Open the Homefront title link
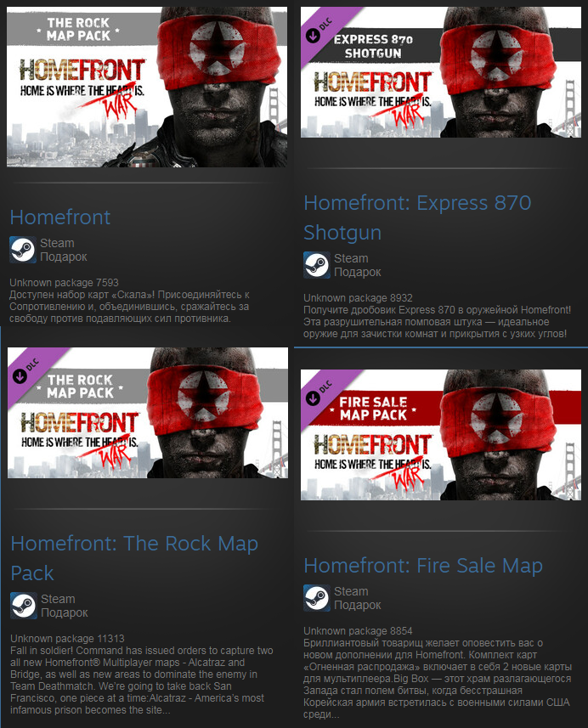Image resolution: width=588 pixels, height=728 pixels. point(60,217)
